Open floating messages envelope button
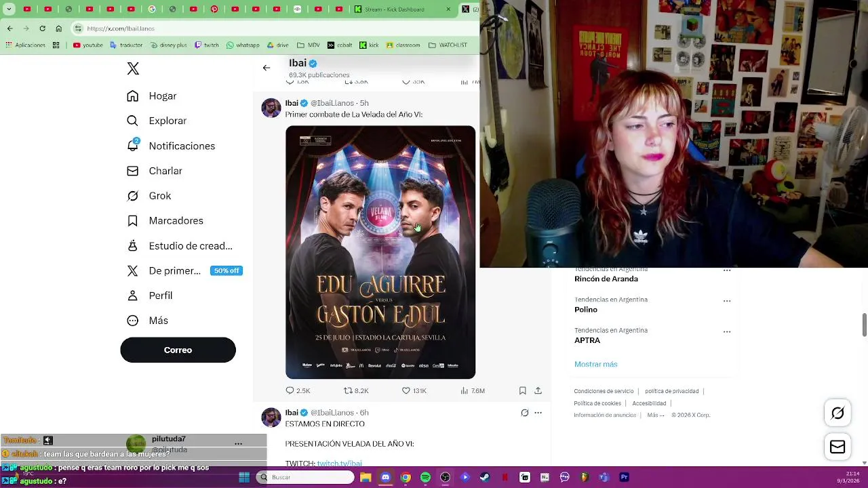The image size is (868, 488). point(837,447)
